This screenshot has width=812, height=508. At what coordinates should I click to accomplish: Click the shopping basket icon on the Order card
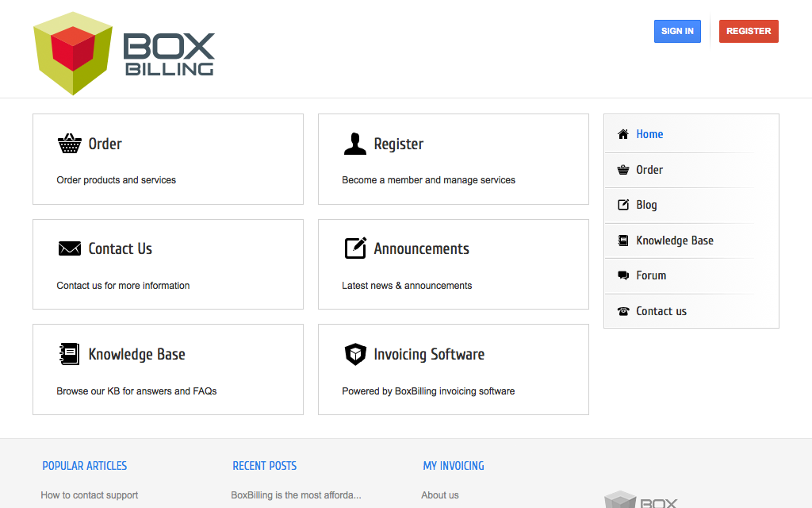pos(68,144)
